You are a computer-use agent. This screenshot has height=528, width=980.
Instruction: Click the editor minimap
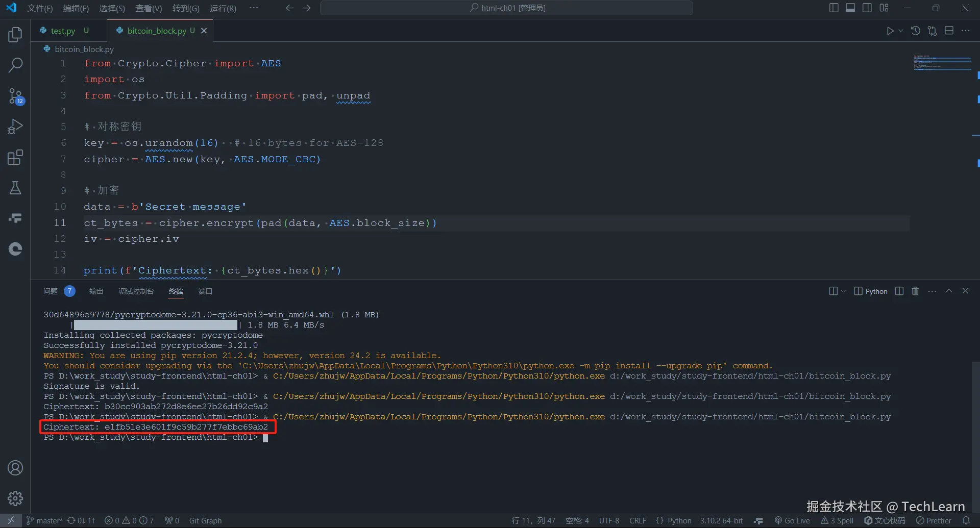[x=942, y=62]
